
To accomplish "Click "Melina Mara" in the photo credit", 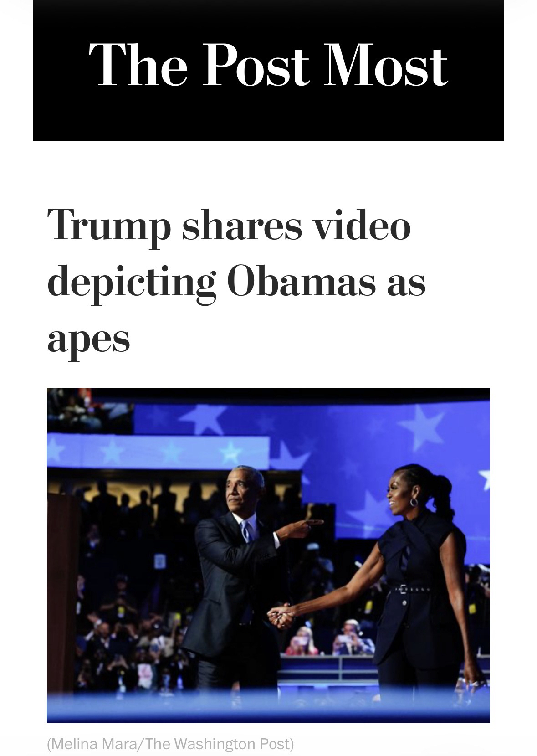I will point(94,744).
